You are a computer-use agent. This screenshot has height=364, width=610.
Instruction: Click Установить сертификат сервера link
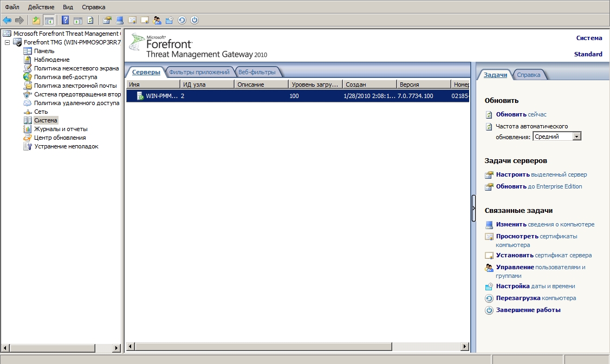click(544, 256)
